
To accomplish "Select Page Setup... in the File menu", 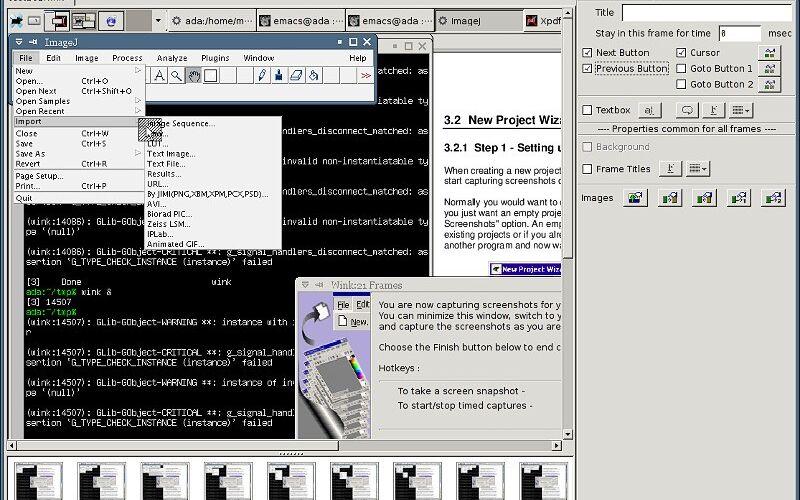I will [x=79, y=176].
